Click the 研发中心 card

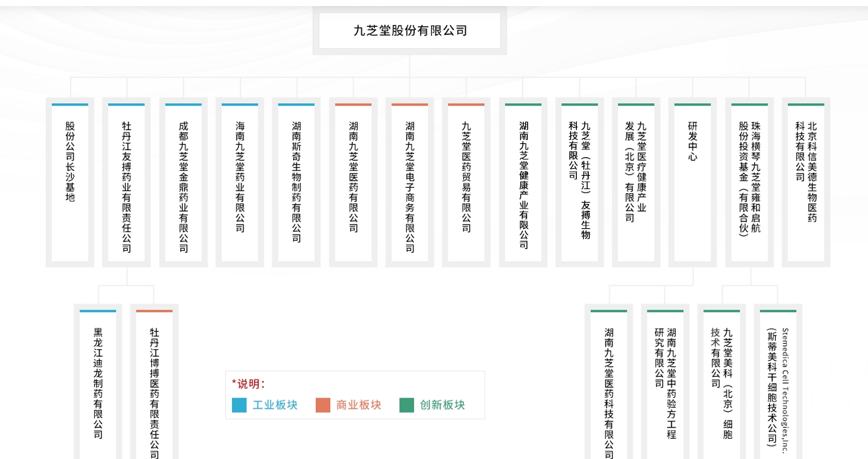(x=693, y=182)
